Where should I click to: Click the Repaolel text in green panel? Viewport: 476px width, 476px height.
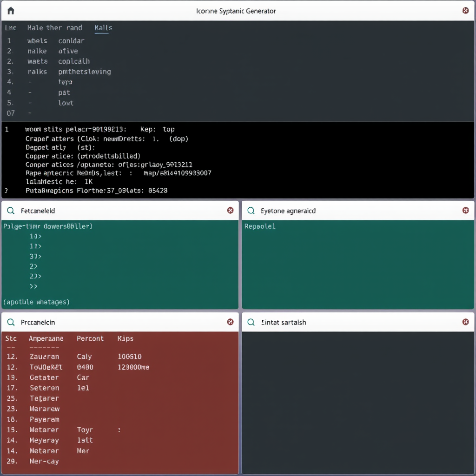[x=260, y=226]
